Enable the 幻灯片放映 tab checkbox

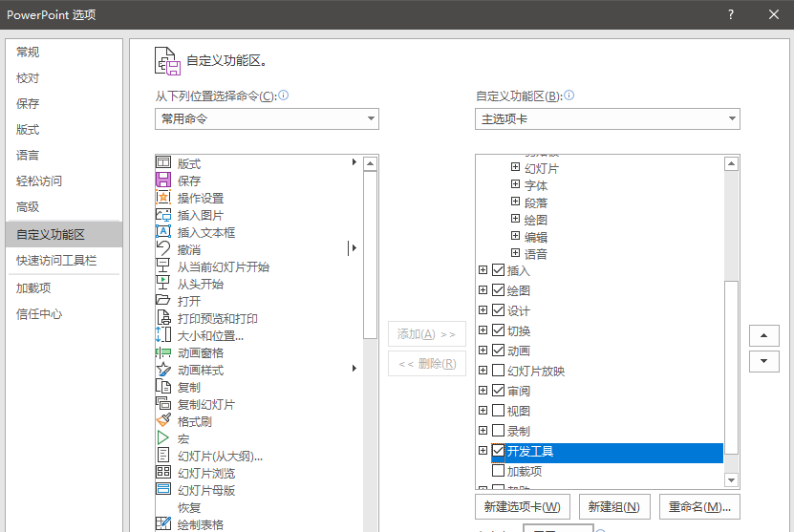click(x=498, y=371)
